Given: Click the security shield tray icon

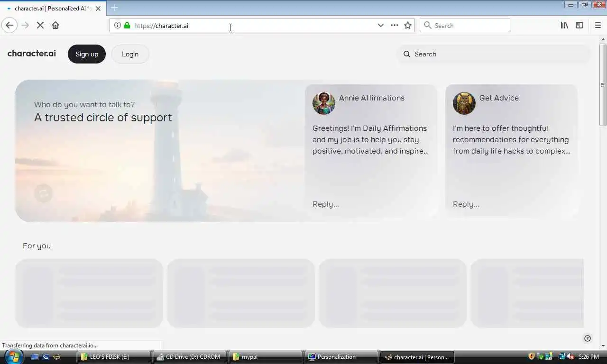Looking at the screenshot, I should point(532,356).
